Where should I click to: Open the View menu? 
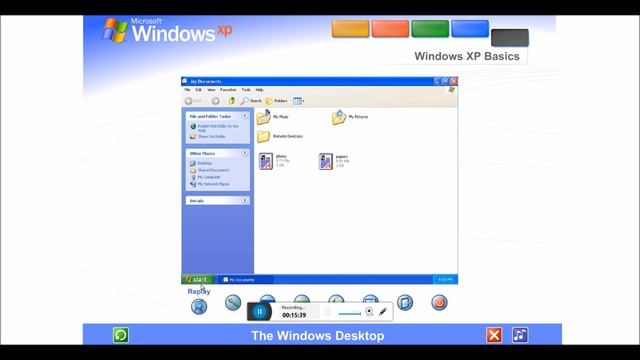(211, 90)
